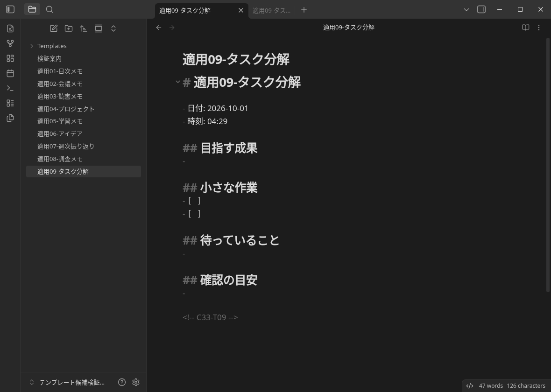Viewport: 551px width, 392px height.
Task: Click the 時刻: 04:29 line
Action: 205,121
